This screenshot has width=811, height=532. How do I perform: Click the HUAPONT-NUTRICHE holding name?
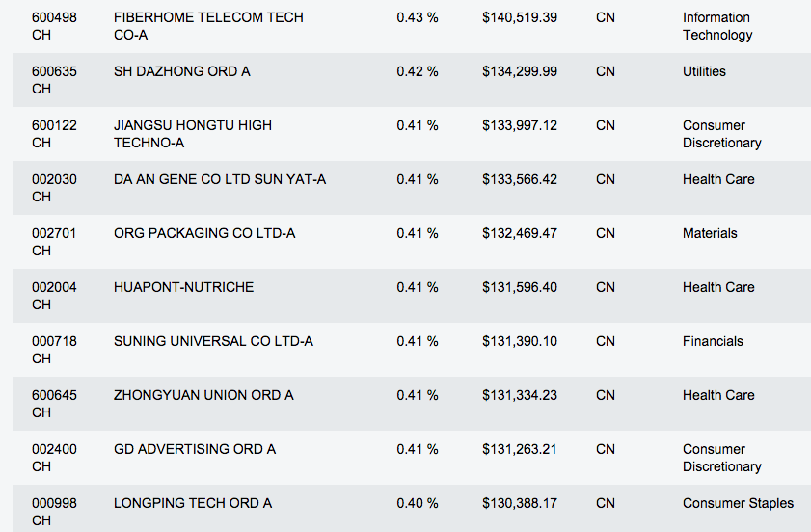pyautogui.click(x=183, y=287)
